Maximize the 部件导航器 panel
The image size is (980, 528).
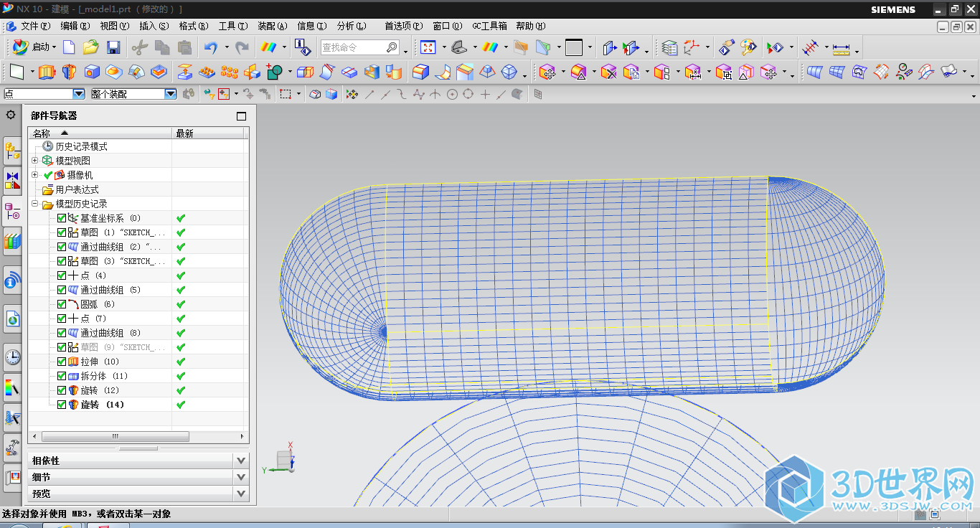pos(241,116)
